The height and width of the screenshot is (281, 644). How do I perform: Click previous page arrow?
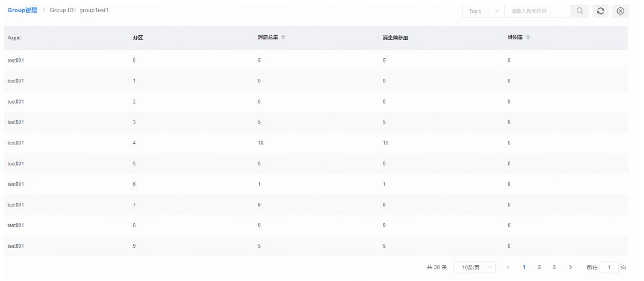(508, 267)
